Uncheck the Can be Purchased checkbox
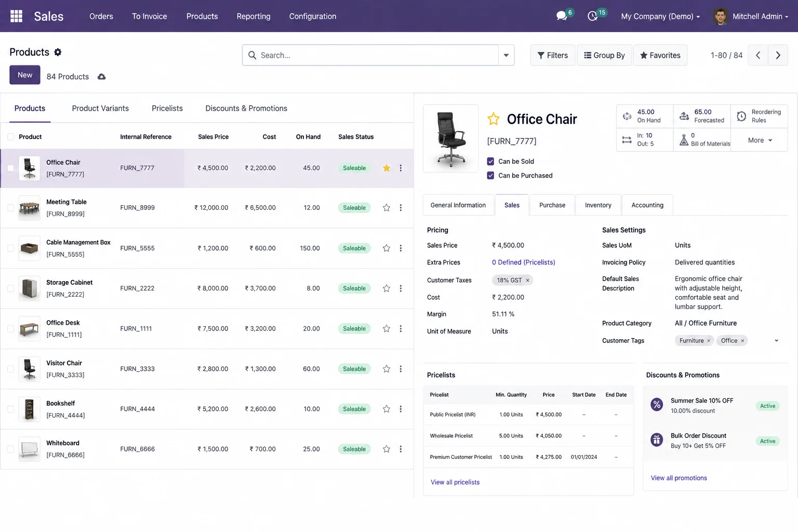The width and height of the screenshot is (798, 532). tap(490, 176)
